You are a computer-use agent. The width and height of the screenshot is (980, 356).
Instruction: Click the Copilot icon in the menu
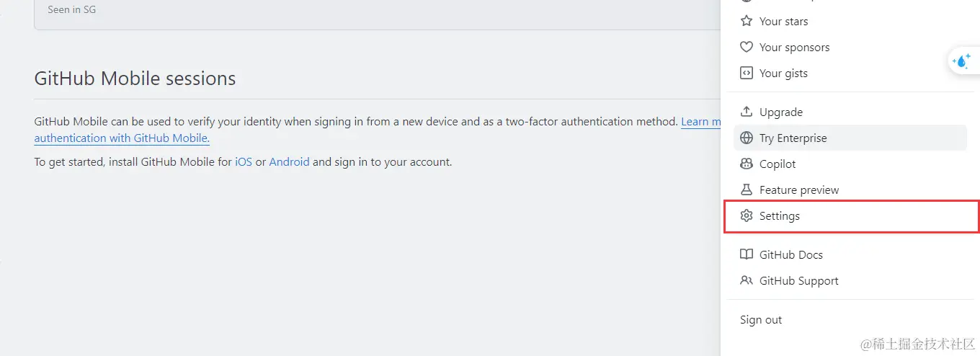tap(747, 164)
